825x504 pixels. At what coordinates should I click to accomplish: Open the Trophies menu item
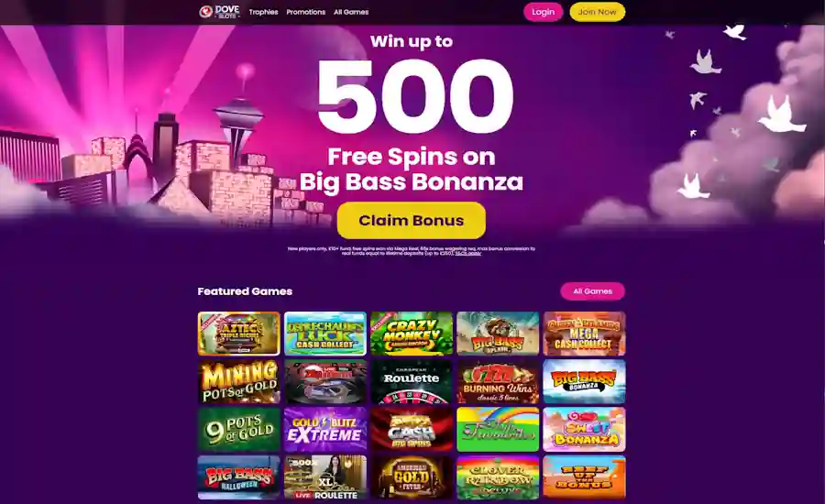pos(263,12)
